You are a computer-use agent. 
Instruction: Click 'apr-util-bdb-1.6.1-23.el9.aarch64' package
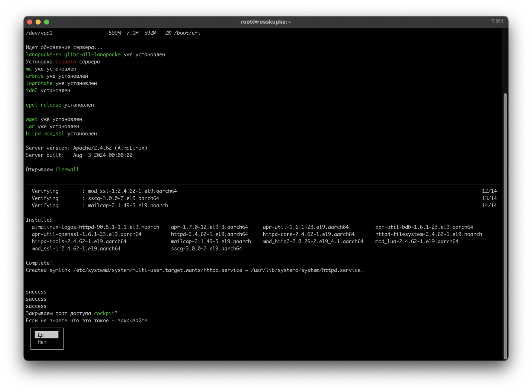pos(424,227)
